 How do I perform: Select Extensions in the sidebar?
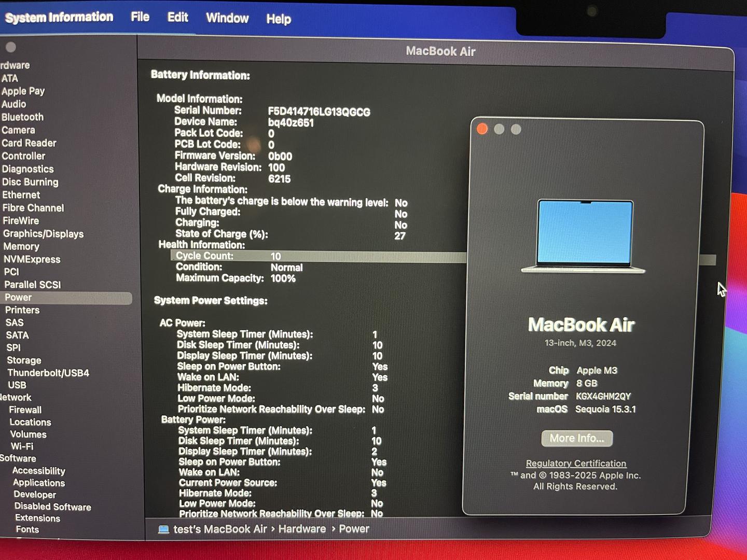38,518
